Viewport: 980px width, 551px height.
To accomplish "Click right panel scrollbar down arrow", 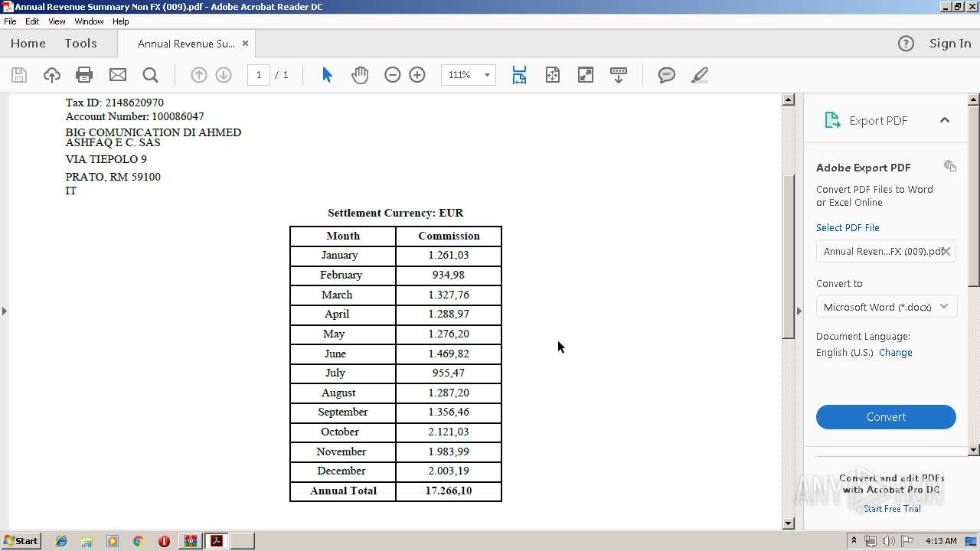I will (974, 450).
